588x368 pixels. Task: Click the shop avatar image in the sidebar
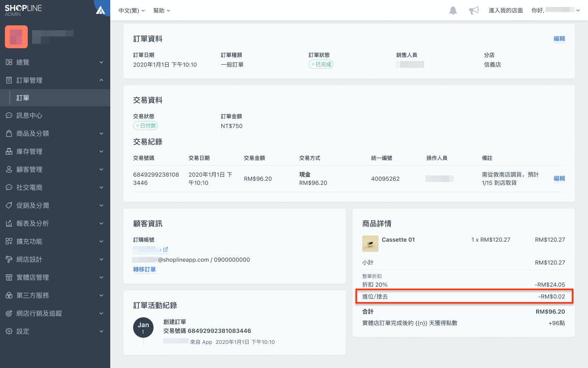click(16, 37)
